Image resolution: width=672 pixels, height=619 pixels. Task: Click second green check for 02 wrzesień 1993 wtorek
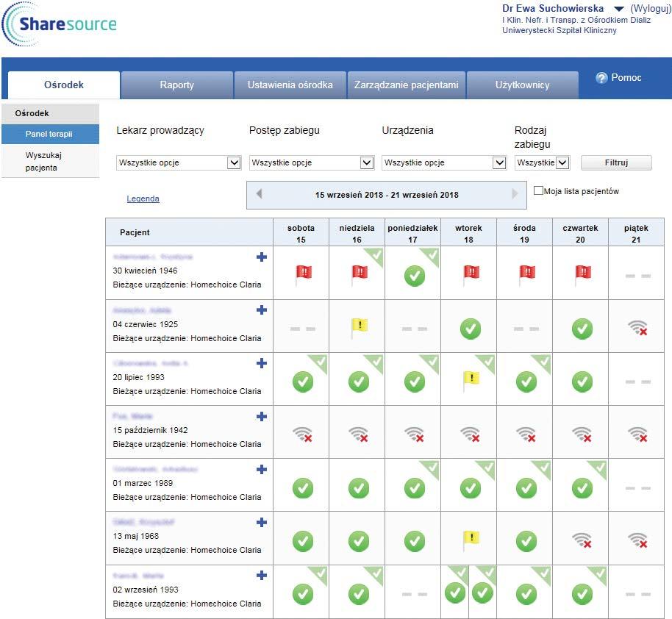[482, 593]
